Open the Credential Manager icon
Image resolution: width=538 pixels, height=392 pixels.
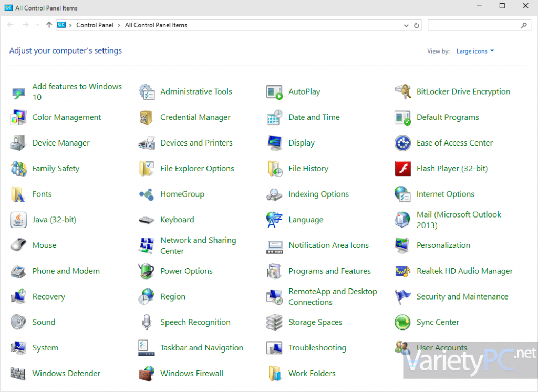(x=195, y=117)
